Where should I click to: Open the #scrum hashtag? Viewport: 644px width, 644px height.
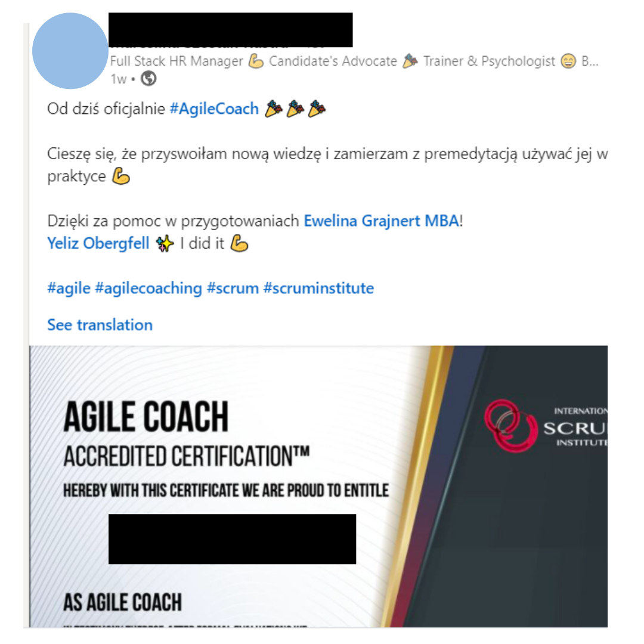(x=233, y=289)
